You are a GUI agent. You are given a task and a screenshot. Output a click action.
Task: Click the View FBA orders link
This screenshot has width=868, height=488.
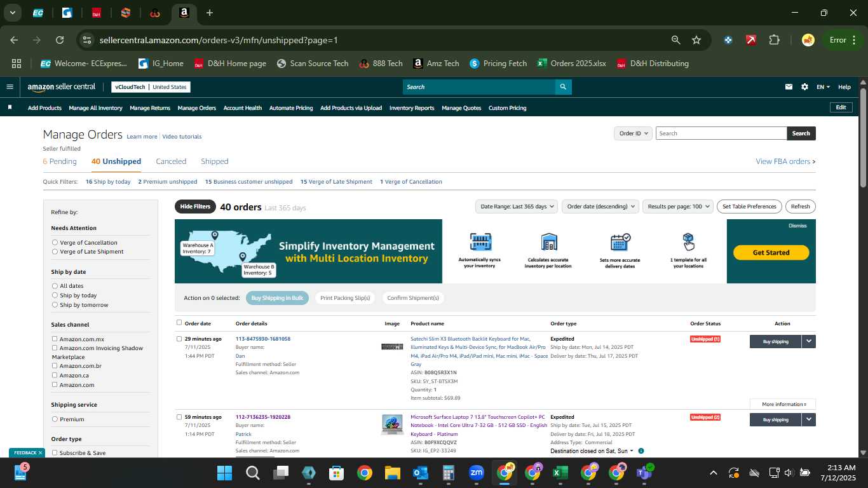pos(785,161)
